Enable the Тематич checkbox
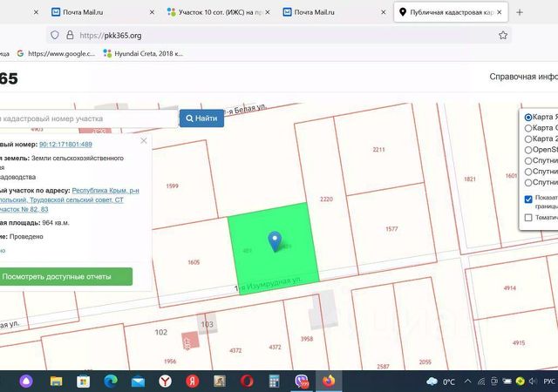The height and width of the screenshot is (392, 558). [x=528, y=218]
